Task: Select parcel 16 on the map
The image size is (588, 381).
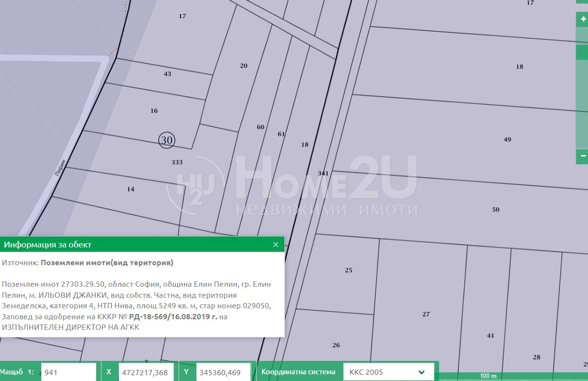Action: pos(154,111)
